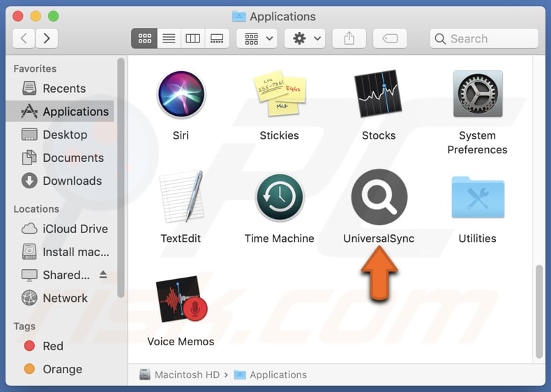Image resolution: width=551 pixels, height=392 pixels.
Task: Click Macintosh HD in the path bar
Action: [179, 375]
